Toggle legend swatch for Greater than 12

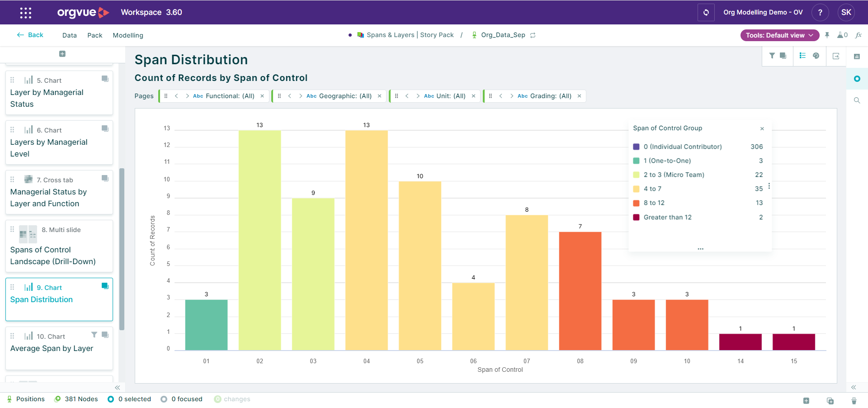point(636,217)
